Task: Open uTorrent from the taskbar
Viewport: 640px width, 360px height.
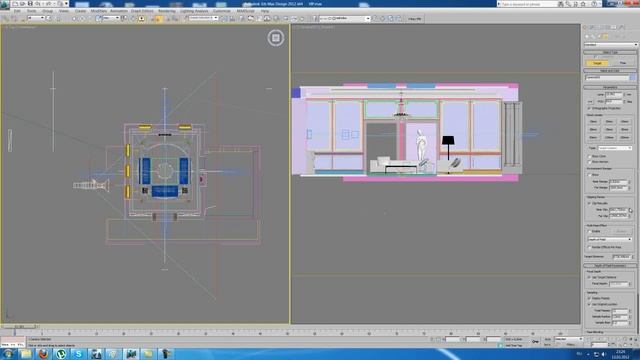Action: pos(61,353)
